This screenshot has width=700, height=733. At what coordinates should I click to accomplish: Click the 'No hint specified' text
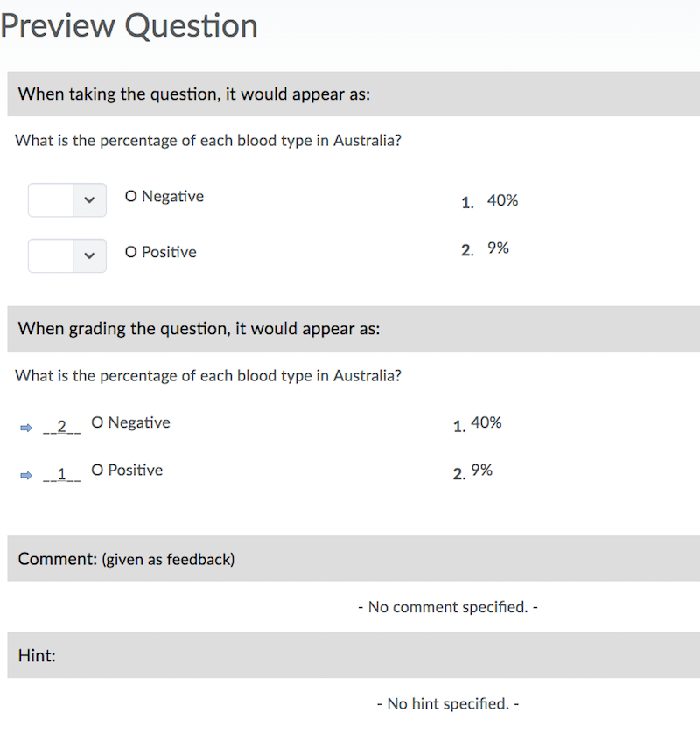click(447, 703)
